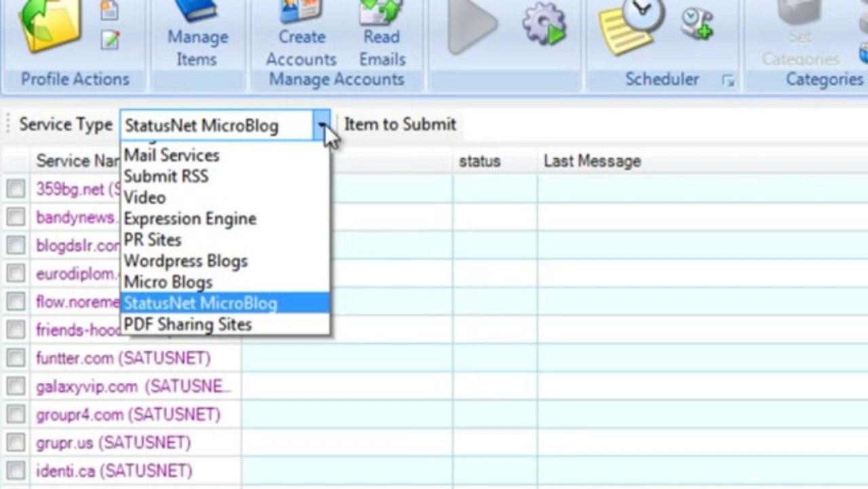Click groupr4.com (SATUSNET) service name
868x489 pixels.
(128, 414)
